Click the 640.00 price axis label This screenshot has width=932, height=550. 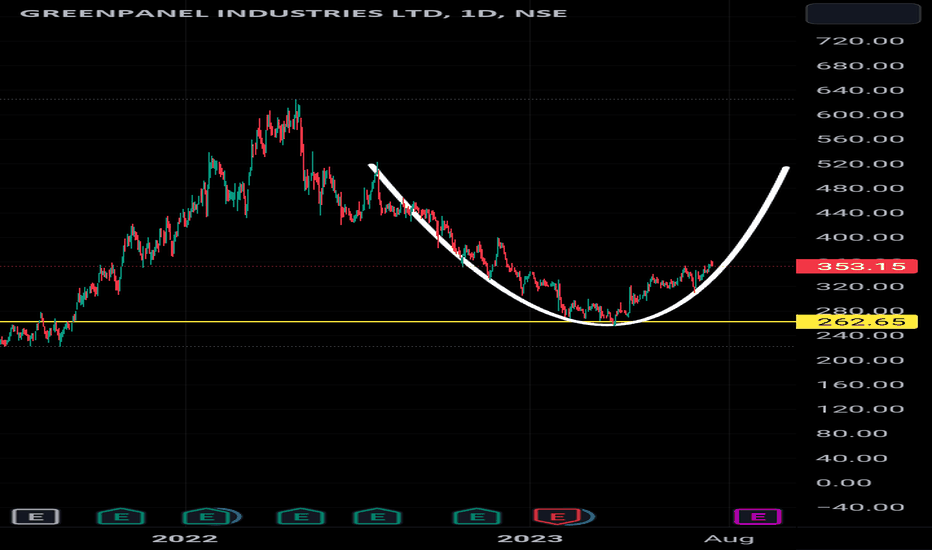[x=860, y=90]
